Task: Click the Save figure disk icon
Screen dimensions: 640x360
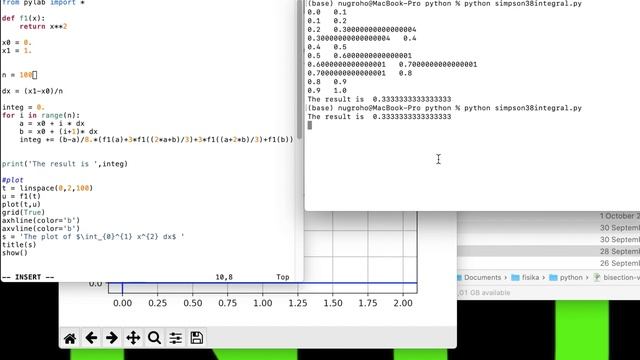Action: point(197,338)
